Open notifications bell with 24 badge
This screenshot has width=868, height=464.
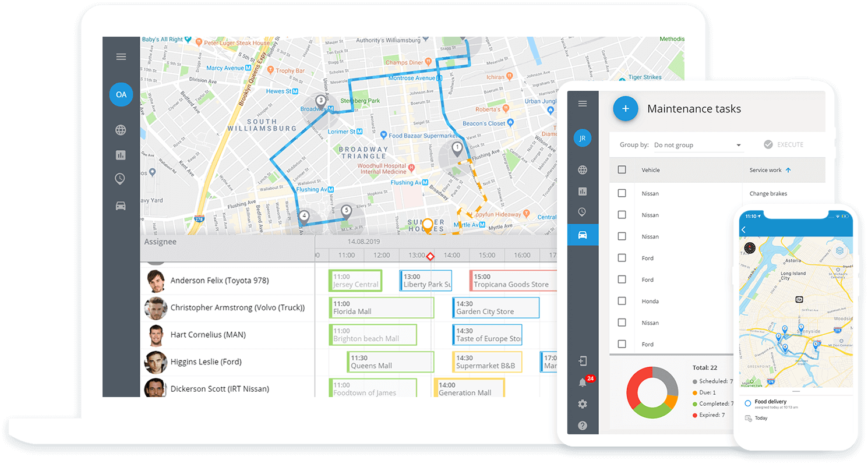coord(584,381)
